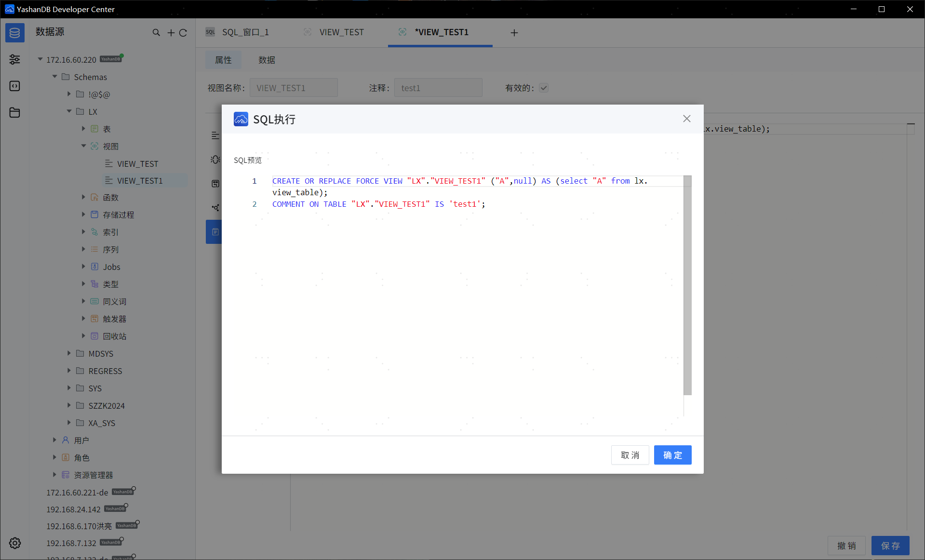Expand the MDSYS schema folder
This screenshot has height=560, width=925.
click(x=69, y=353)
